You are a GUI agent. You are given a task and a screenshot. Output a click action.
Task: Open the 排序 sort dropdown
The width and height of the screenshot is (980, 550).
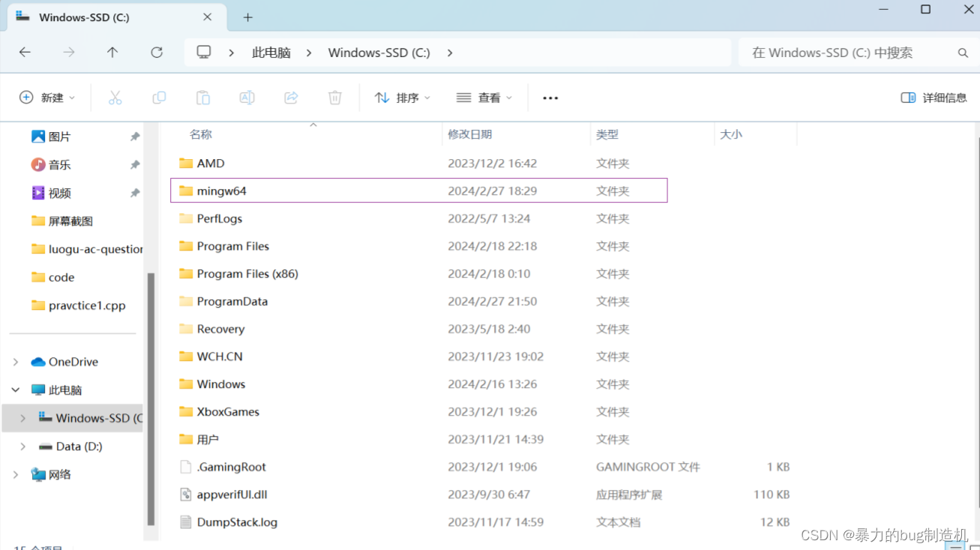(x=403, y=98)
